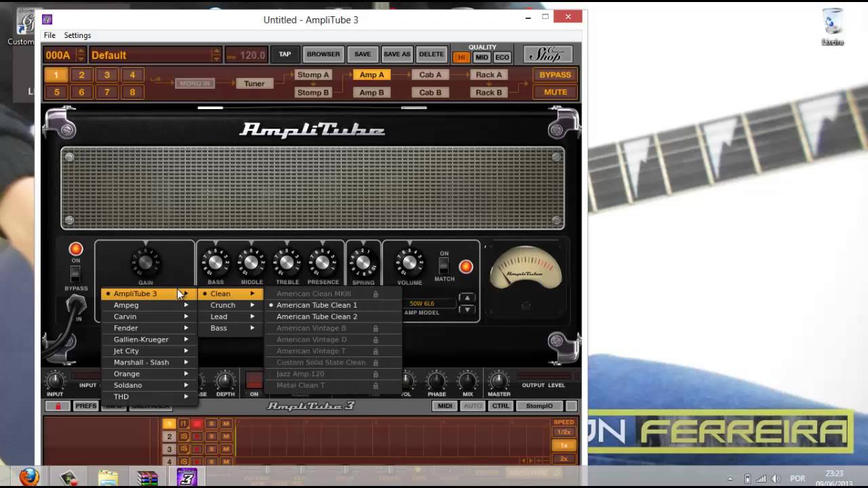Open WinRAR from the taskbar
The image size is (868, 488).
[147, 477]
